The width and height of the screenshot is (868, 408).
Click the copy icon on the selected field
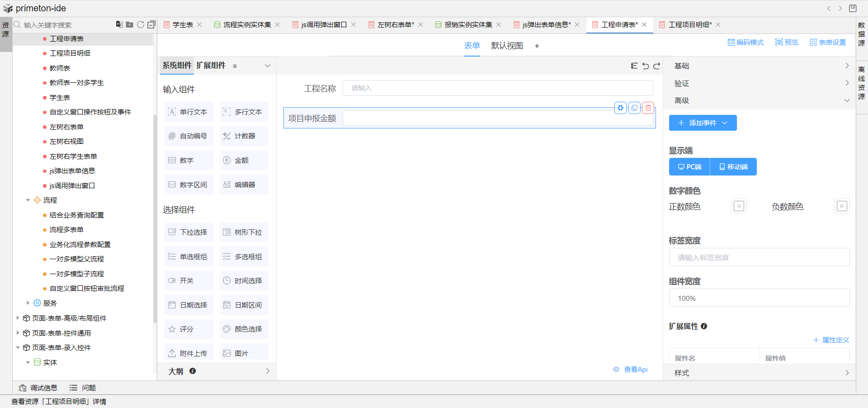point(635,108)
